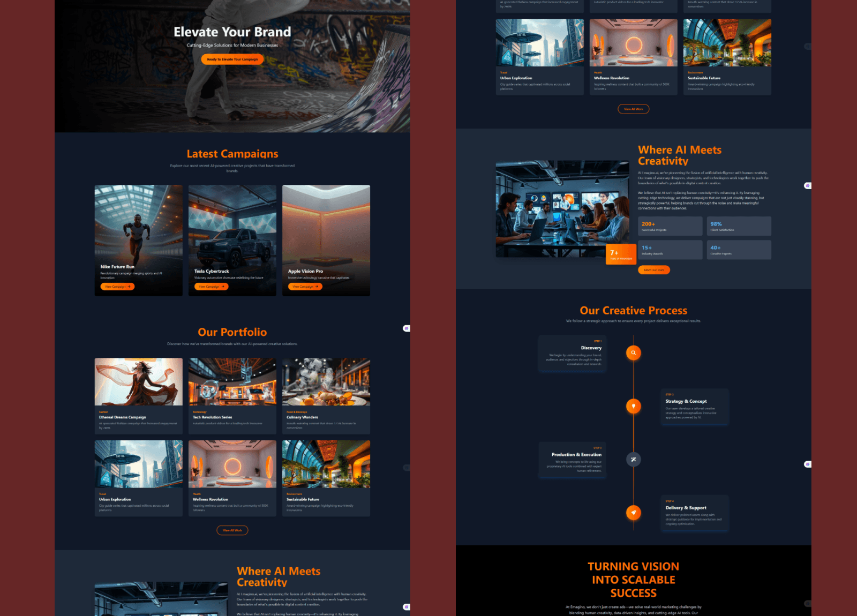The height and width of the screenshot is (616, 857).
Task: Click the Delivery & Support rocket icon
Action: point(634,513)
